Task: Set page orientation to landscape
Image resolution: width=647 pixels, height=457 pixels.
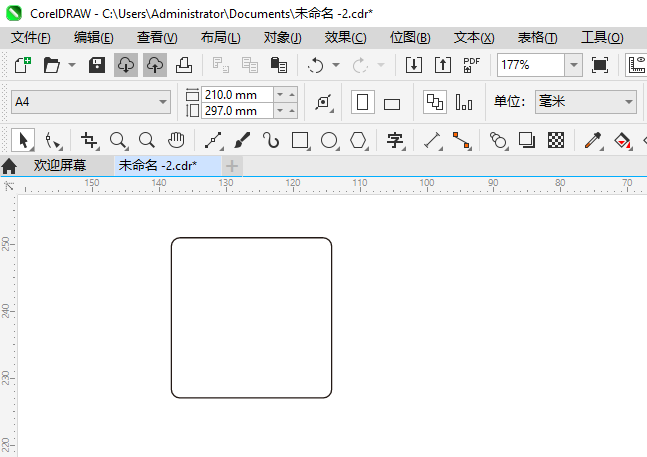Action: [x=392, y=102]
